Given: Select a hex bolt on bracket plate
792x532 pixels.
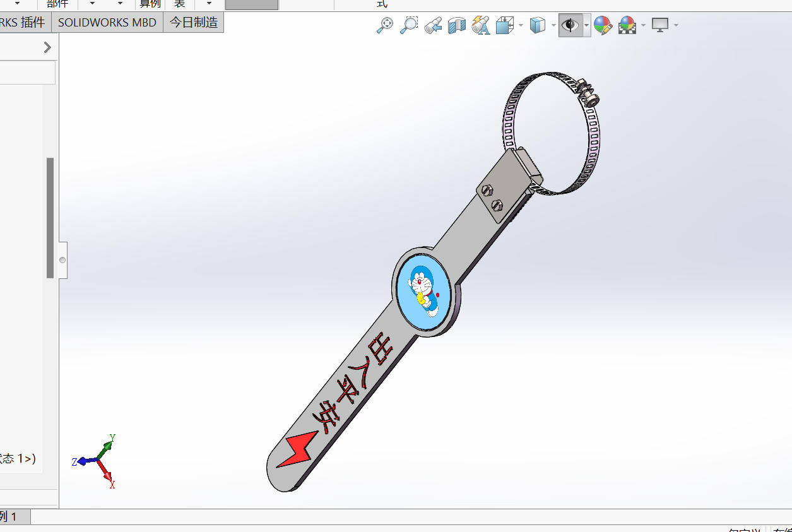Looking at the screenshot, I should pyautogui.click(x=488, y=189).
